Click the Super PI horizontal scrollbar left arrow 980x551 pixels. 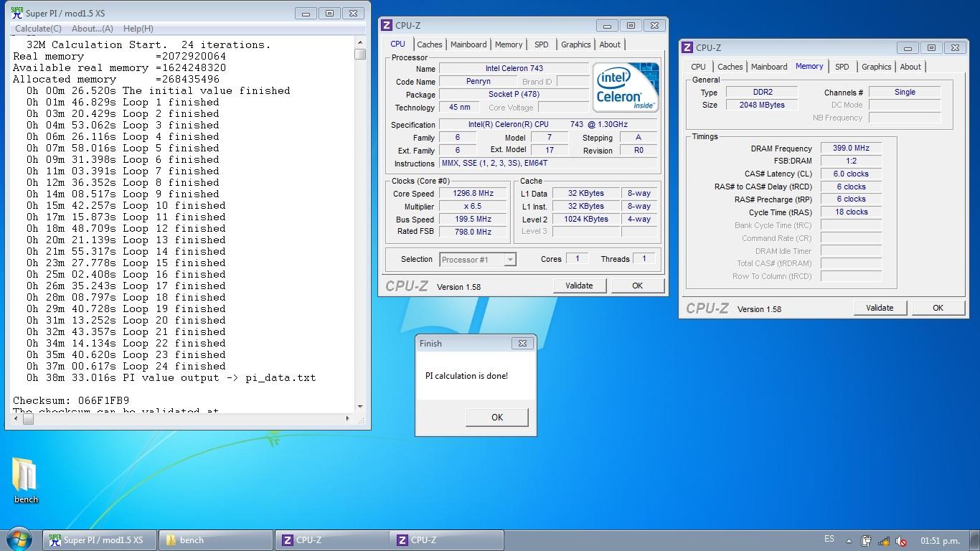point(17,419)
